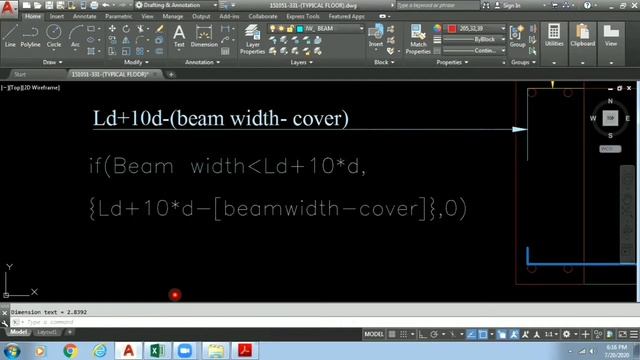This screenshot has height=360, width=640.
Task: Expand the Layers panel
Action: (301, 62)
